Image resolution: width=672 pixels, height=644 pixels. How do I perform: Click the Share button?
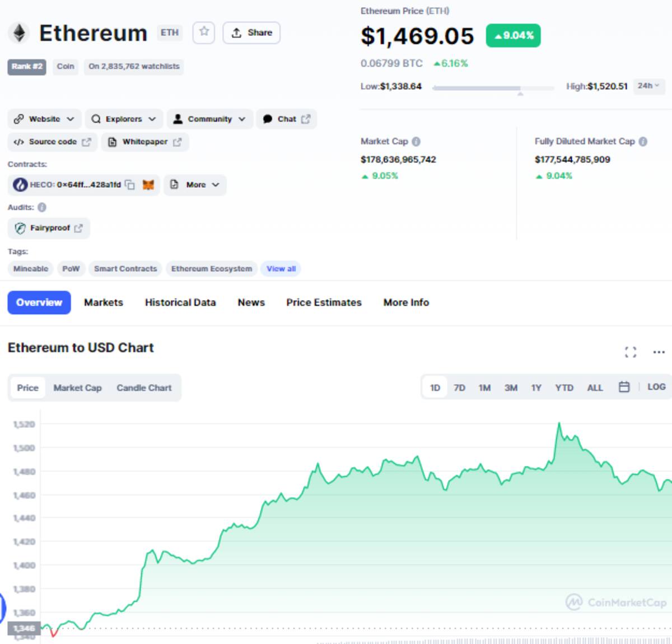pyautogui.click(x=251, y=32)
